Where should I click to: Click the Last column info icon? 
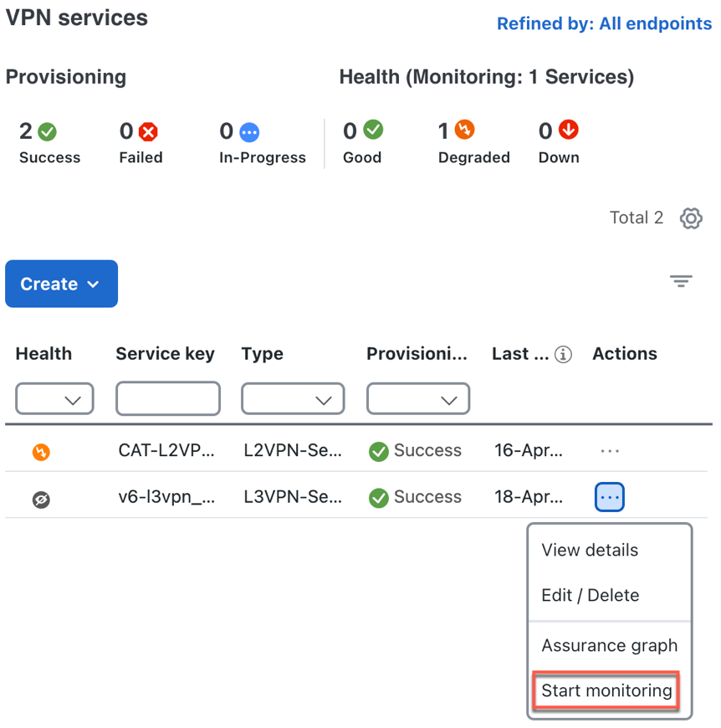564,355
